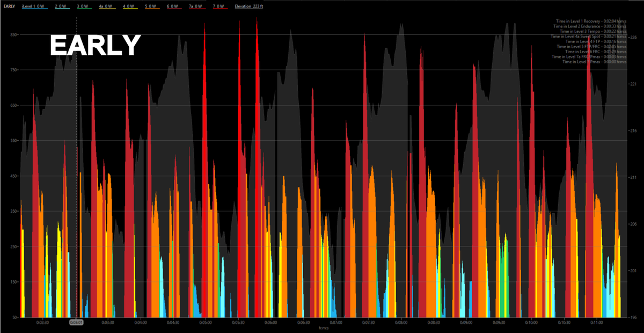Click the level 7 Pmax legend entry
The image size is (644, 333).
coord(219,6)
